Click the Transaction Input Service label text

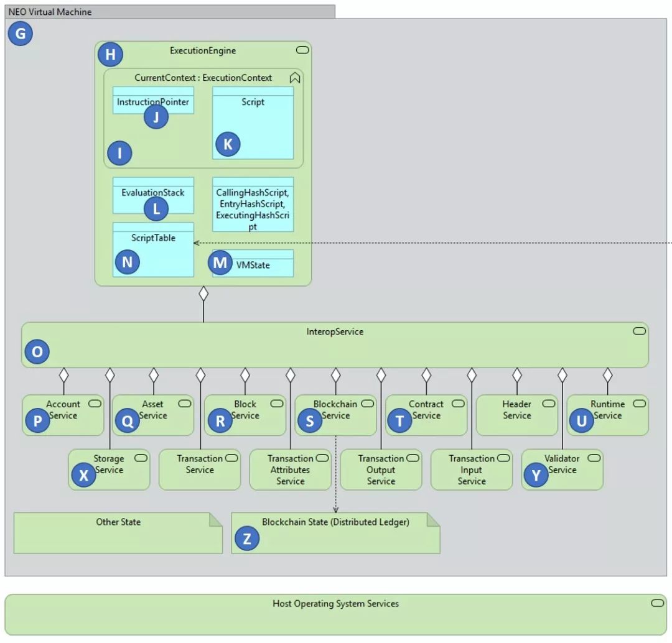472,470
